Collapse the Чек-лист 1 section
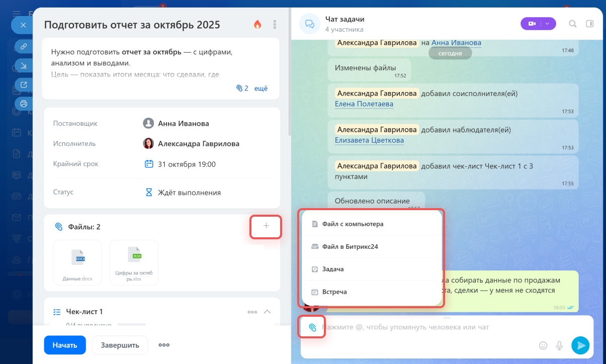 point(268,312)
